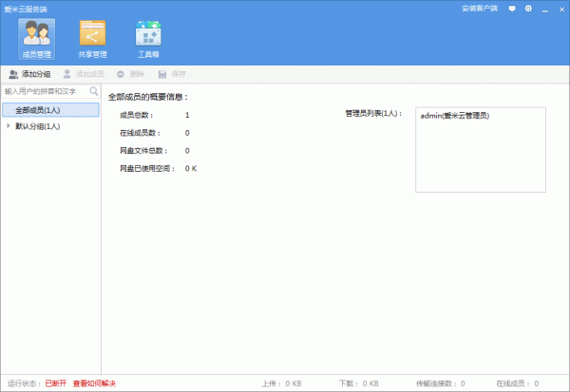
Task: Open the settings gear in title bar
Action: click(528, 8)
